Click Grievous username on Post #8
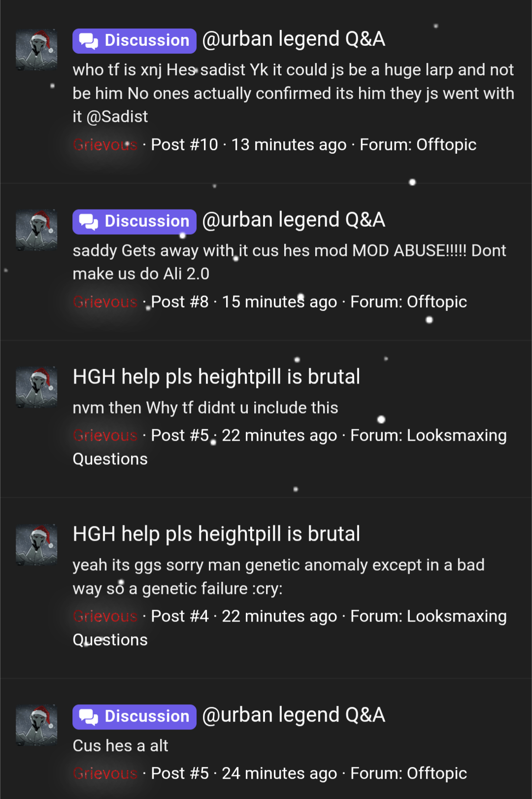Image resolution: width=532 pixels, height=799 pixels. [x=105, y=302]
